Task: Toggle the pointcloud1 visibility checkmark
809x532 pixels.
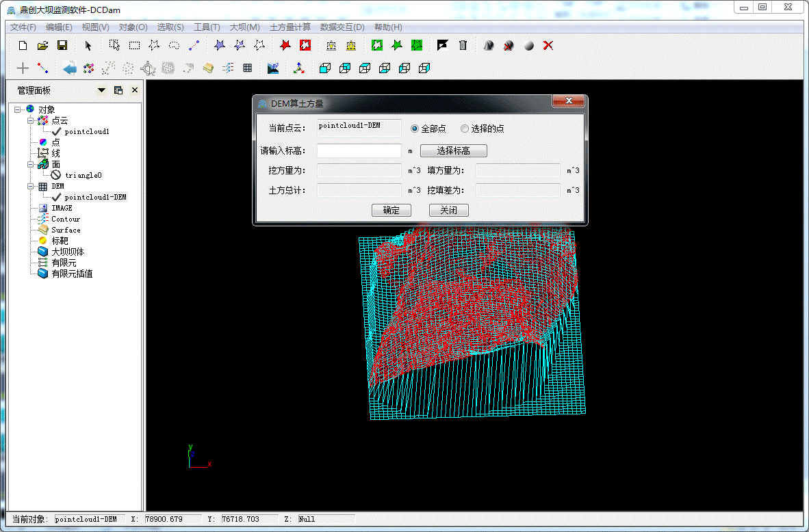Action: (x=56, y=131)
